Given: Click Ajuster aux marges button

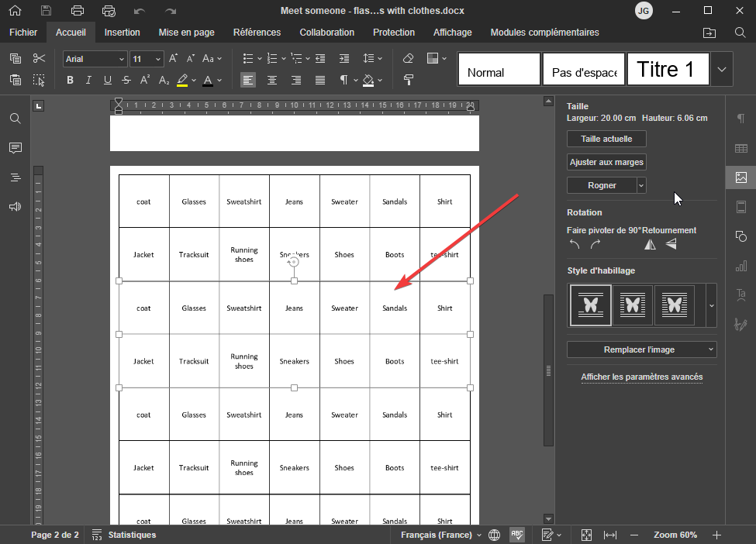Looking at the screenshot, I should 606,162.
